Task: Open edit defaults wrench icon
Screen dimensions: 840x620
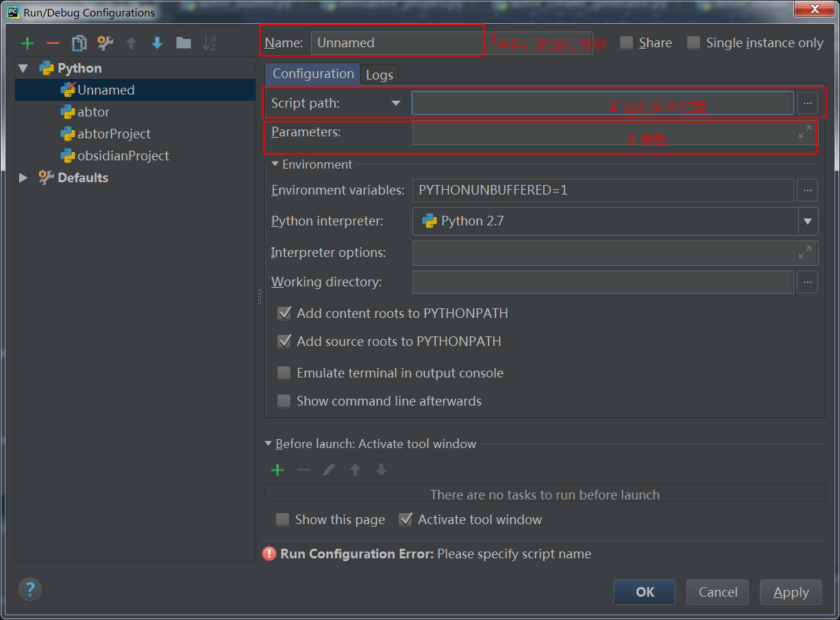Action: point(105,43)
